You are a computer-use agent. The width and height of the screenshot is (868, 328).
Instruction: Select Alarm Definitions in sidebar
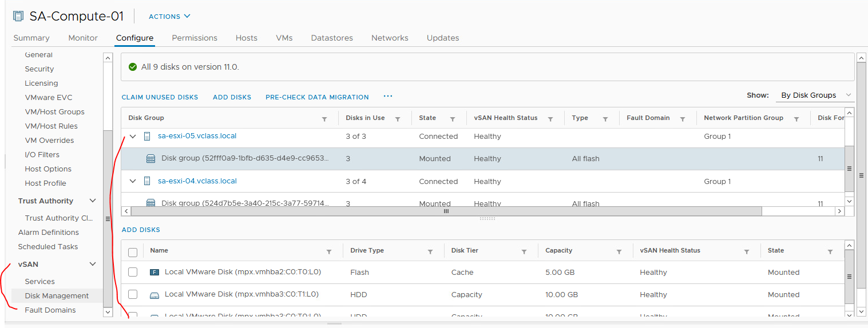[49, 233]
